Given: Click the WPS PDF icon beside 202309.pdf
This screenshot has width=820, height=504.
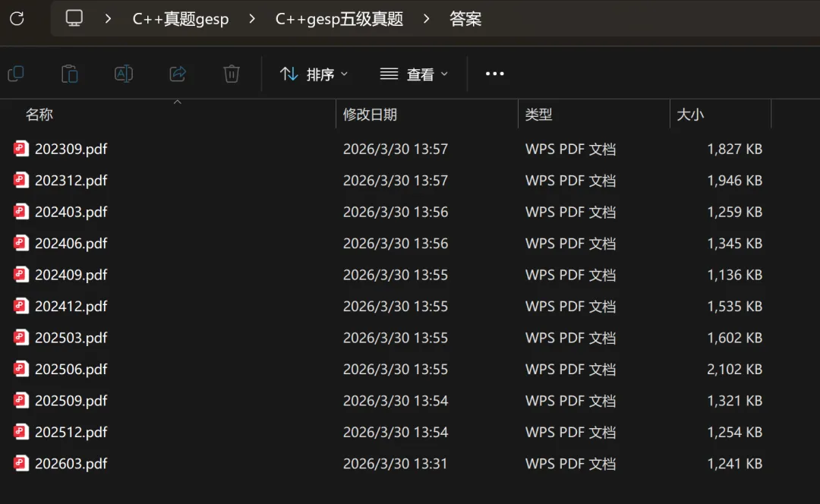Looking at the screenshot, I should click(x=20, y=149).
